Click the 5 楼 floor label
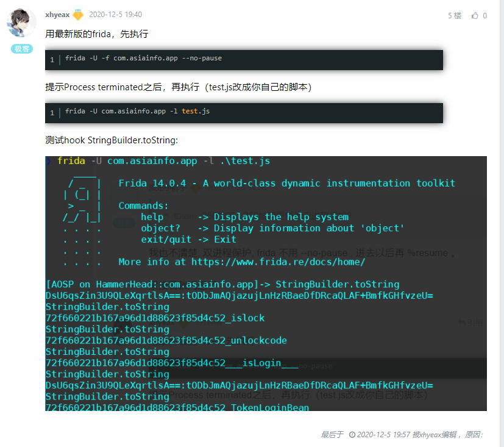 pos(455,15)
